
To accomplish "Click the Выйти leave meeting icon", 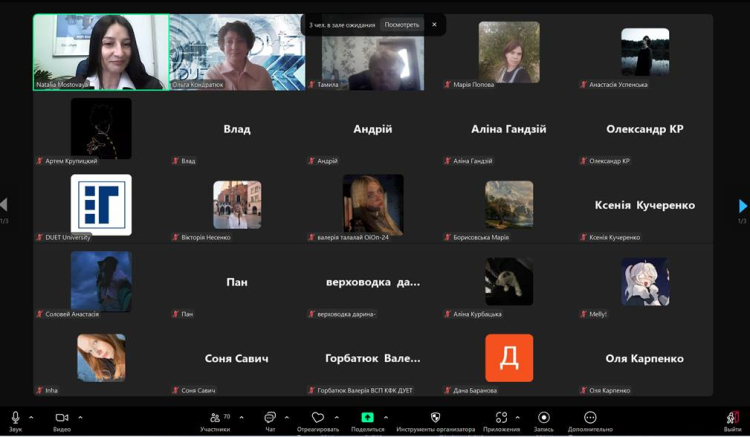I will click(733, 417).
